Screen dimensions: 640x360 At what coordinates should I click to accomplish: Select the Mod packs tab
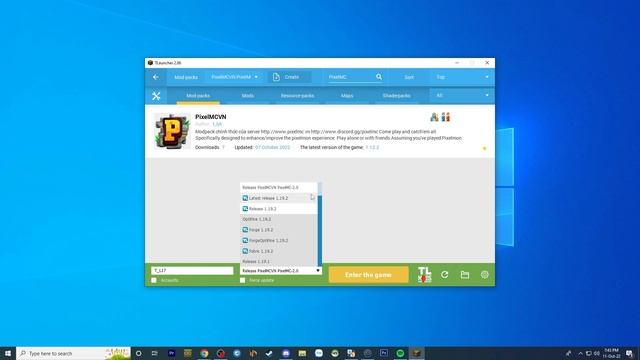click(x=198, y=96)
